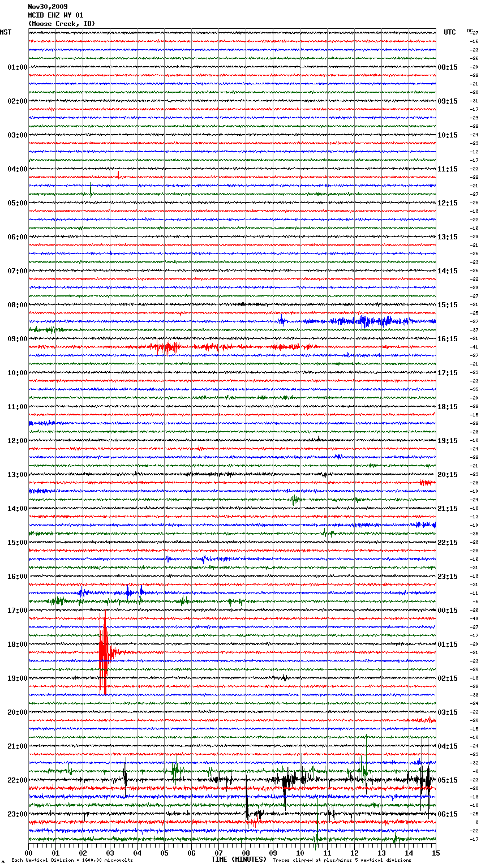Click the traces clipped footnote text
Image resolution: width=481 pixels, height=868 pixels.
point(342,861)
